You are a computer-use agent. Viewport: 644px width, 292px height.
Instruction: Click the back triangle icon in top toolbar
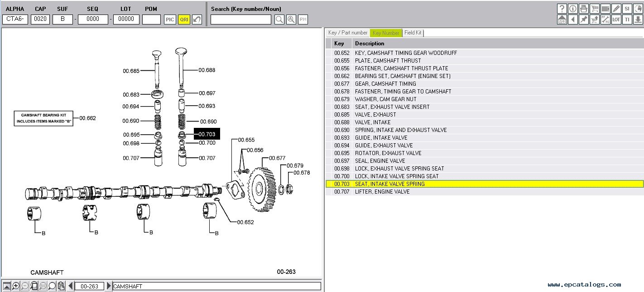[x=572, y=19]
